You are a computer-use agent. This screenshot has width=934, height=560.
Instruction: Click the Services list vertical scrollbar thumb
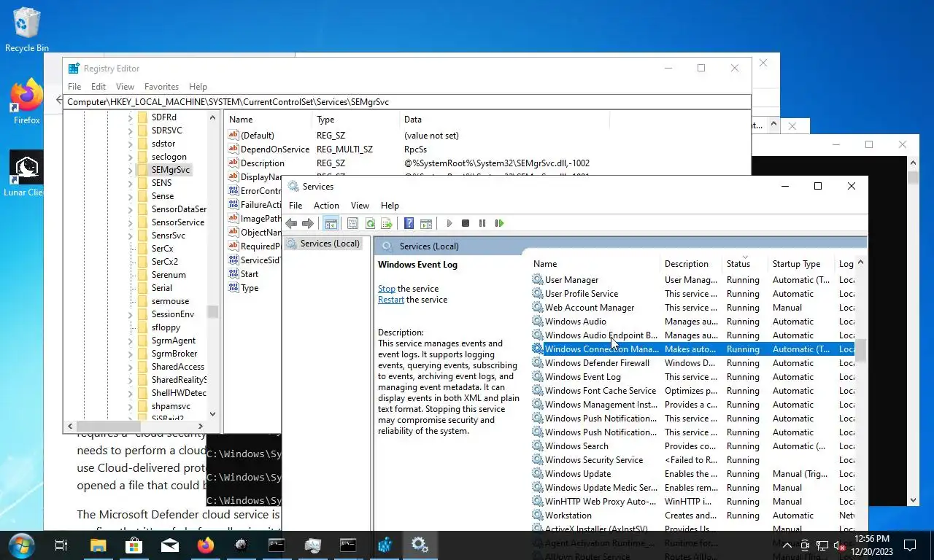(860, 351)
